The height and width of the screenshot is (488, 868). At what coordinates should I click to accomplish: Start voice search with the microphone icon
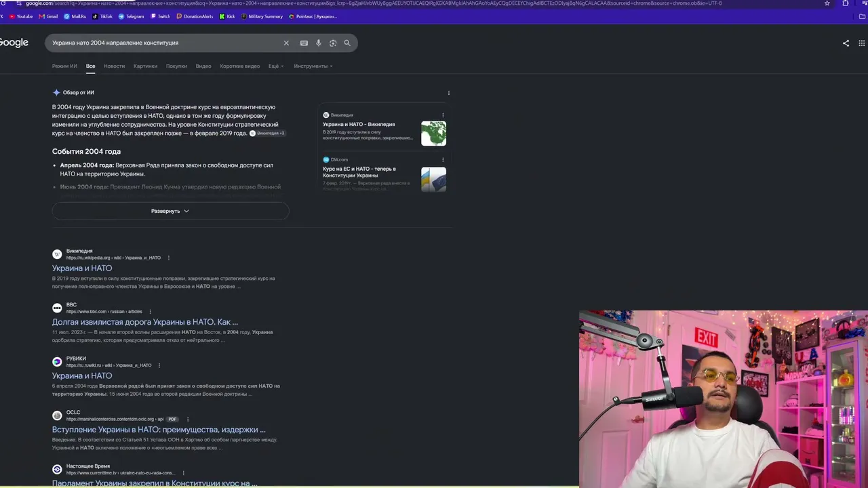click(318, 43)
